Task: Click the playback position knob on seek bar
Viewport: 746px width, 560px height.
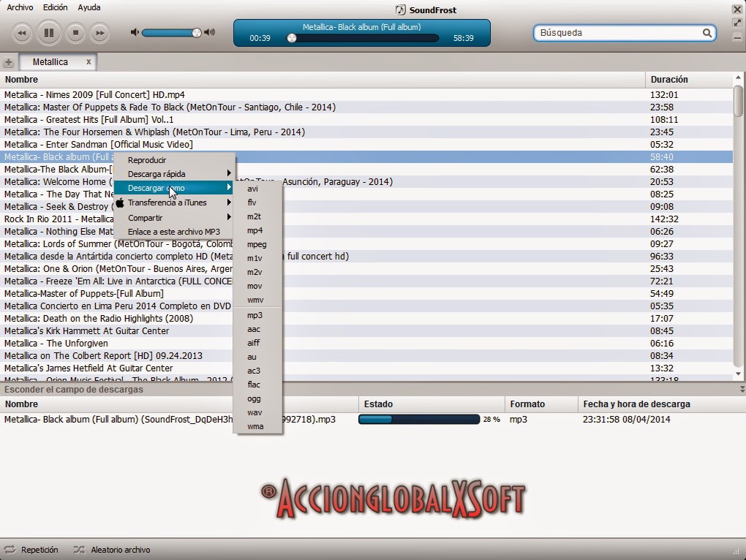Action: (x=292, y=38)
